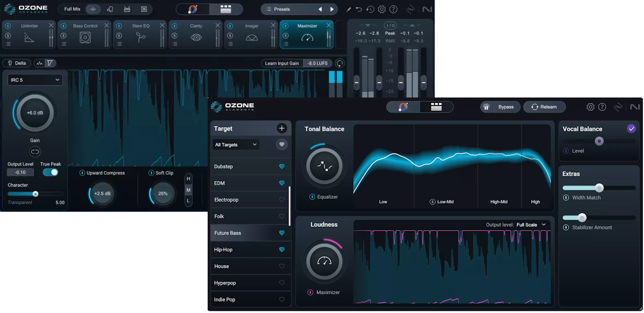Open the Stem EQ module preset list
644x313 pixels.
[119, 44]
